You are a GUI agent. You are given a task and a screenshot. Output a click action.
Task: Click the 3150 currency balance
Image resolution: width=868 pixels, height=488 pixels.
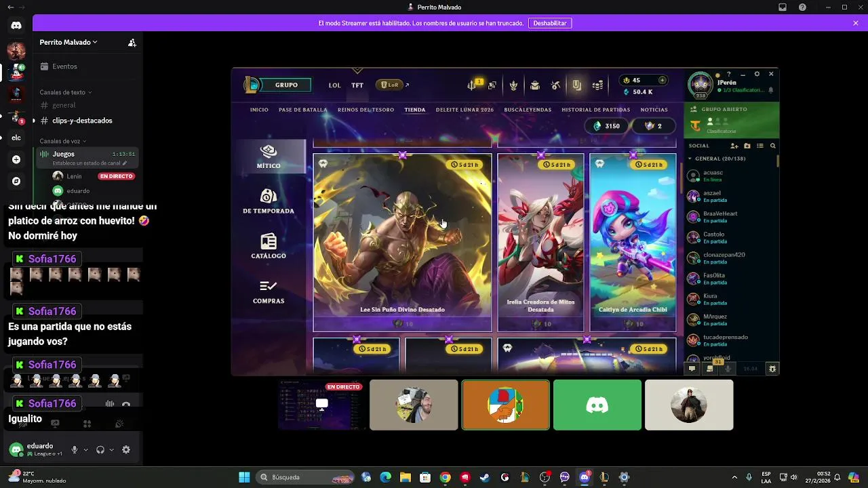(x=606, y=126)
